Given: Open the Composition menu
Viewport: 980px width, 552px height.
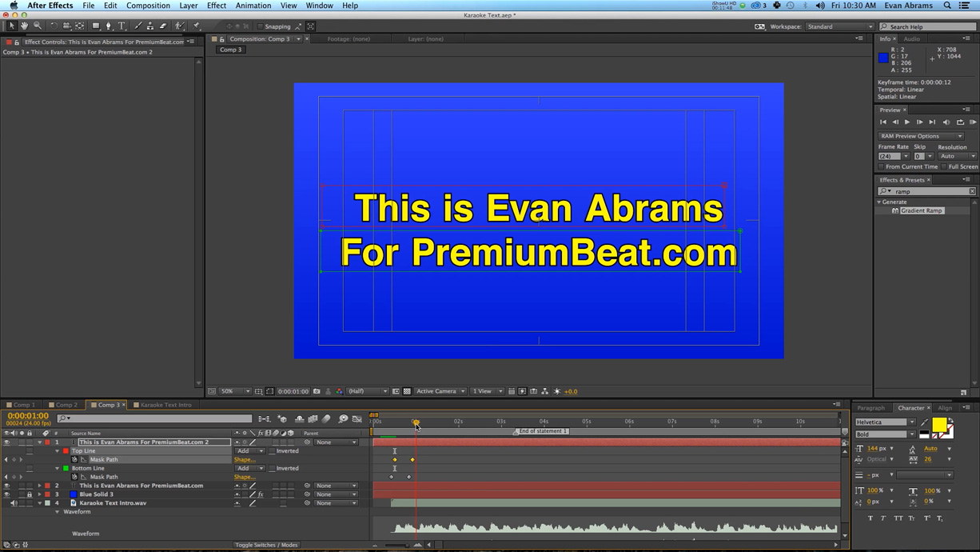Looking at the screenshot, I should 148,6.
